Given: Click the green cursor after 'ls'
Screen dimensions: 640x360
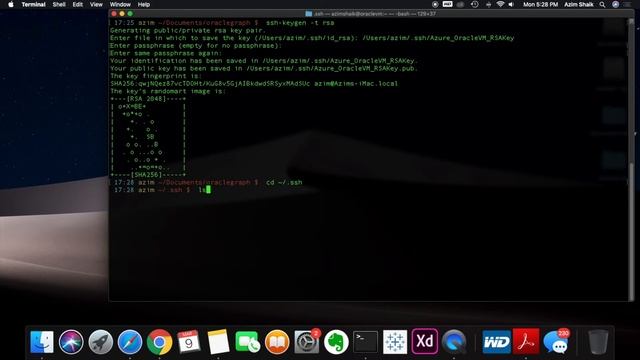Looking at the screenshot, I should pos(208,190).
